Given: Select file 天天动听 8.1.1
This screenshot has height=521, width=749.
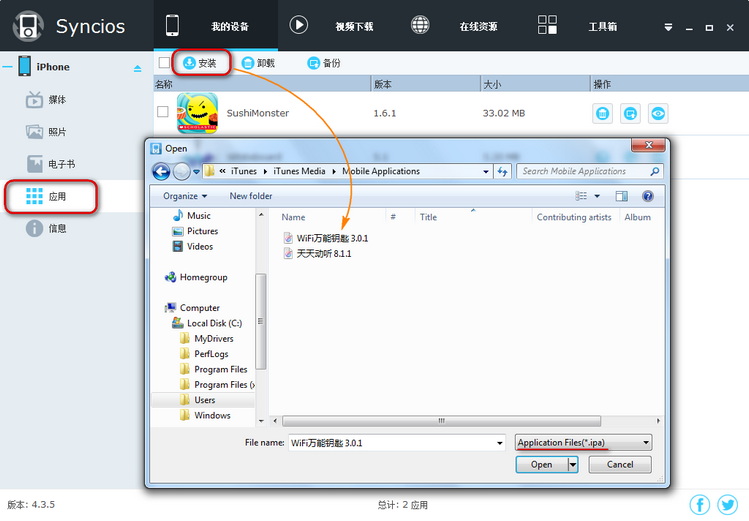Looking at the screenshot, I should click(x=318, y=254).
